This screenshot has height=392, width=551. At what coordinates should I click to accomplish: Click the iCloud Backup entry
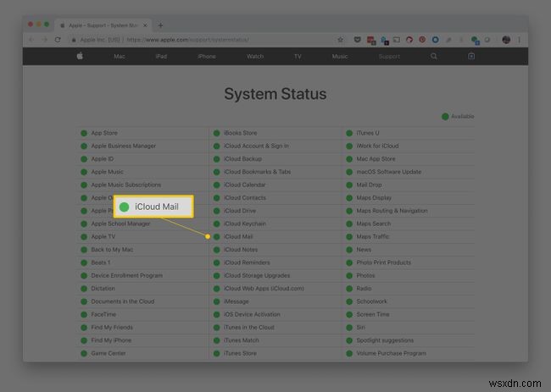point(242,159)
